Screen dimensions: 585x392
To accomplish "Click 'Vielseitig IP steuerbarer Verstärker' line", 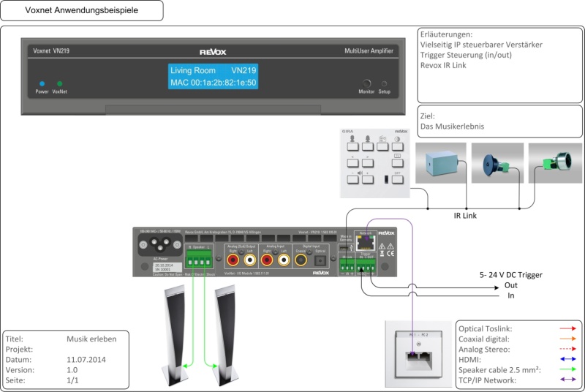I will click(x=481, y=45).
